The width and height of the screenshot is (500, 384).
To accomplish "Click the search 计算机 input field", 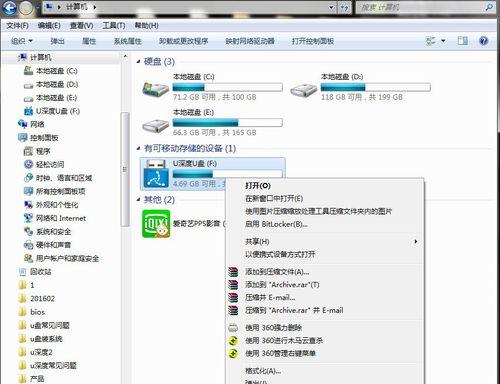I will click(420, 7).
